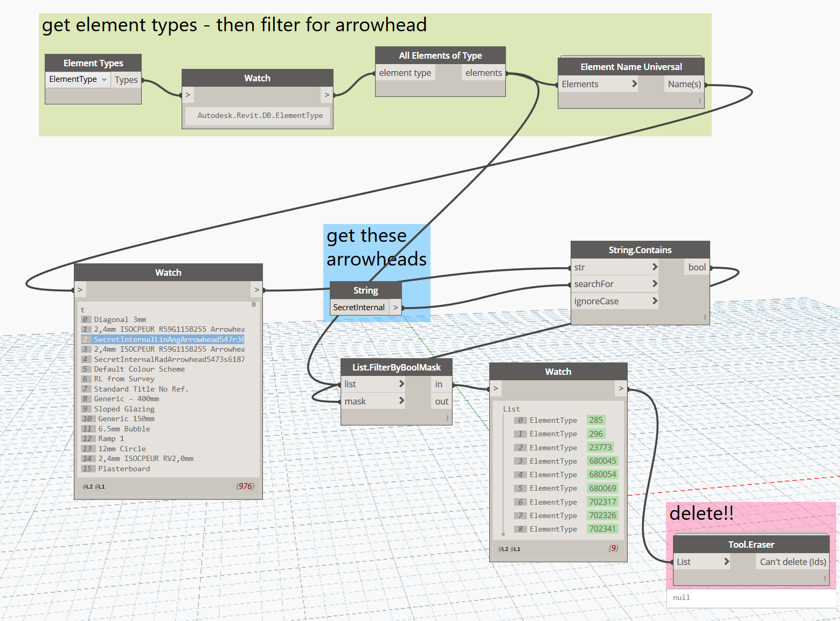Select the Element Name Universal node header
840x621 pixels.
coord(631,67)
